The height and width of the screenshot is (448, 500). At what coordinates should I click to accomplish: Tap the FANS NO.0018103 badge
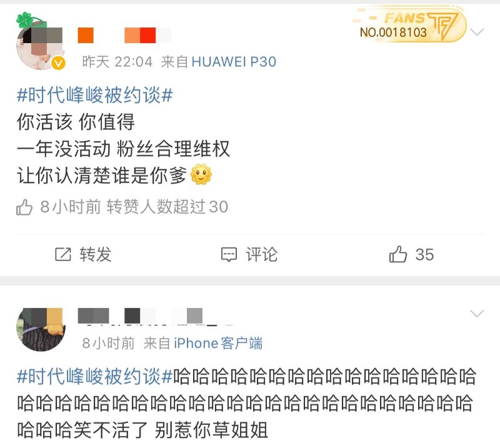tap(409, 25)
